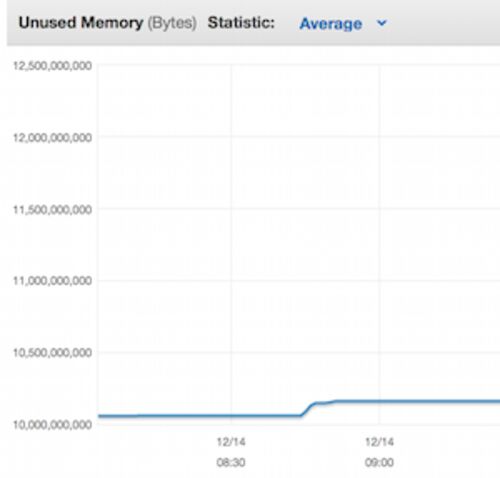This screenshot has height=478, width=500.
Task: Click the 10,000,000,000 axis label
Action: [52, 425]
